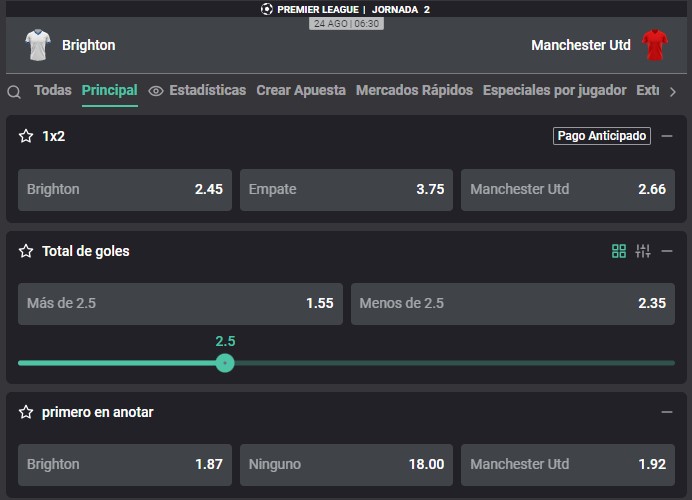Open the sliders view icon in Total de goles
Image resolution: width=692 pixels, height=500 pixels.
(643, 251)
